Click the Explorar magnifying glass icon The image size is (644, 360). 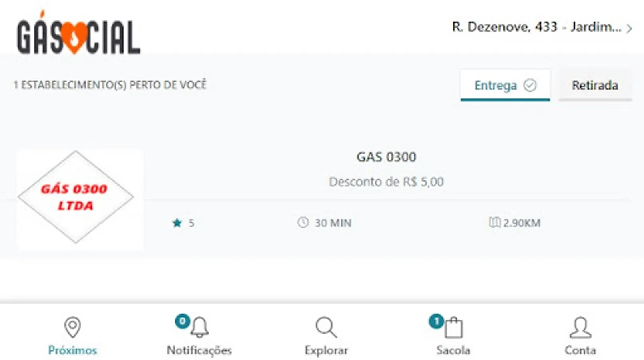tap(326, 327)
